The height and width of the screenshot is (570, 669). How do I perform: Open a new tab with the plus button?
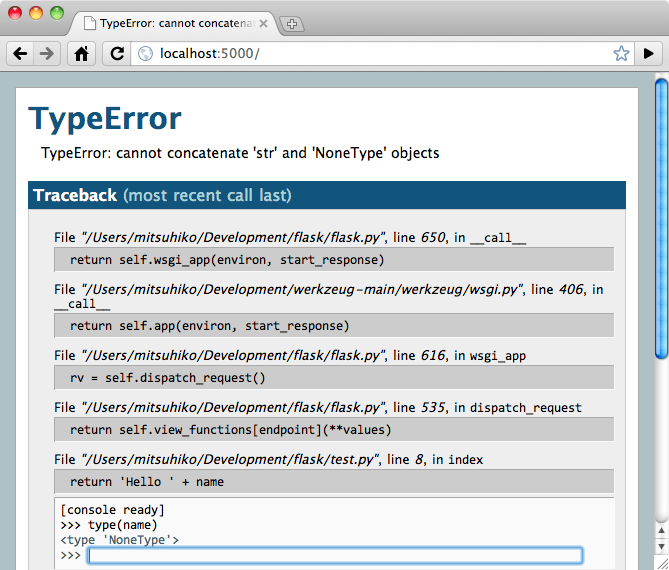[292, 23]
